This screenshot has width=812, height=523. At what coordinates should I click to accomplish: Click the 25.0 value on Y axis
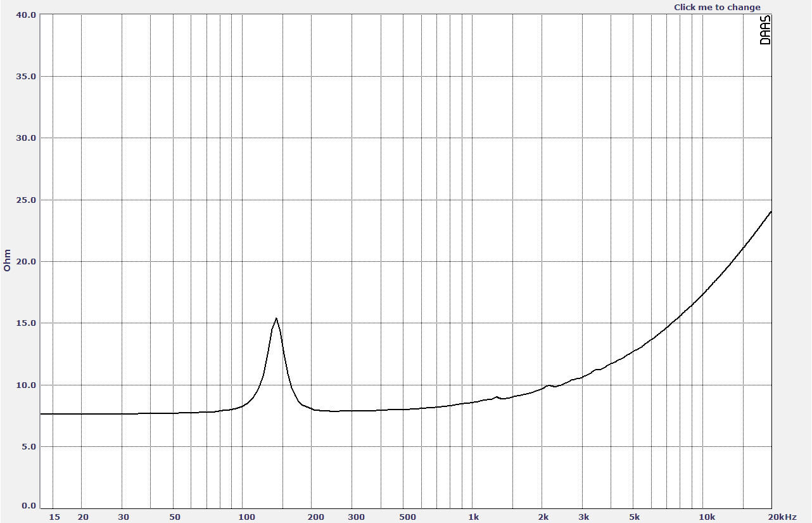[x=27, y=200]
